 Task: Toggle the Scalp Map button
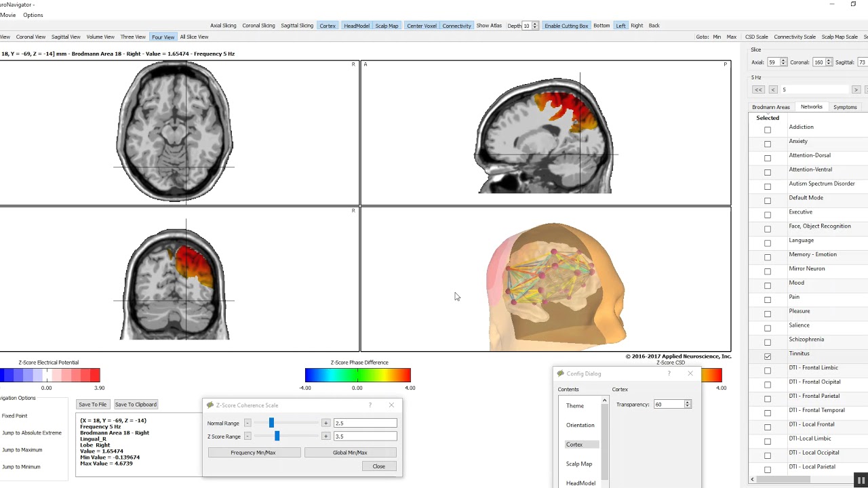tap(387, 26)
